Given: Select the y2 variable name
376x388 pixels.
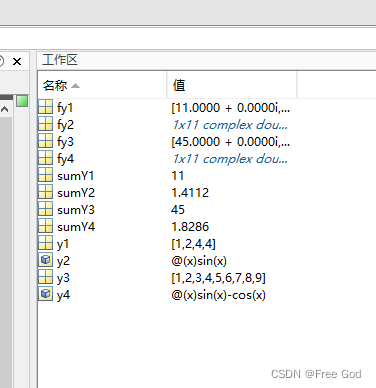Looking at the screenshot, I should [x=63, y=261].
